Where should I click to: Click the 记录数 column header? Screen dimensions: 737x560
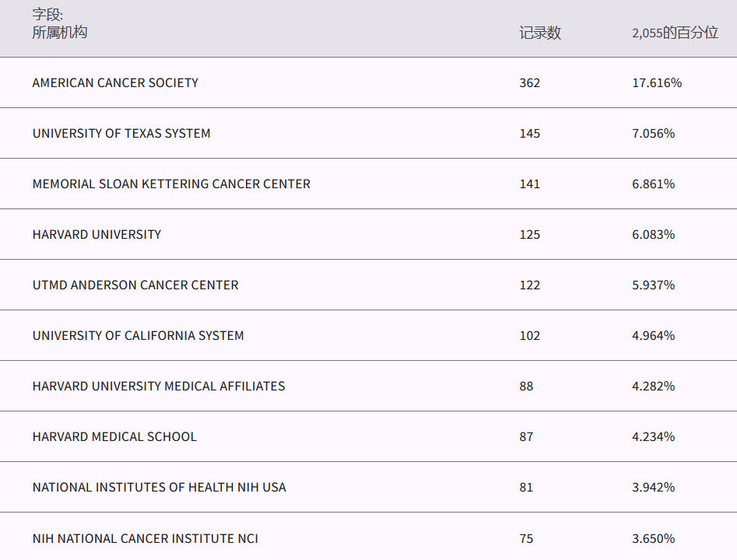pos(540,33)
